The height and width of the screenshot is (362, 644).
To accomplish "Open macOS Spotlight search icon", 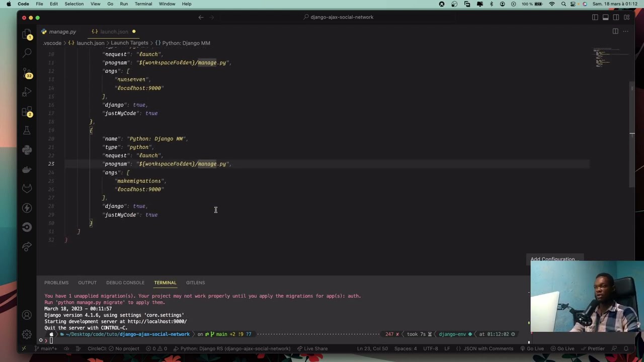I will point(563,4).
